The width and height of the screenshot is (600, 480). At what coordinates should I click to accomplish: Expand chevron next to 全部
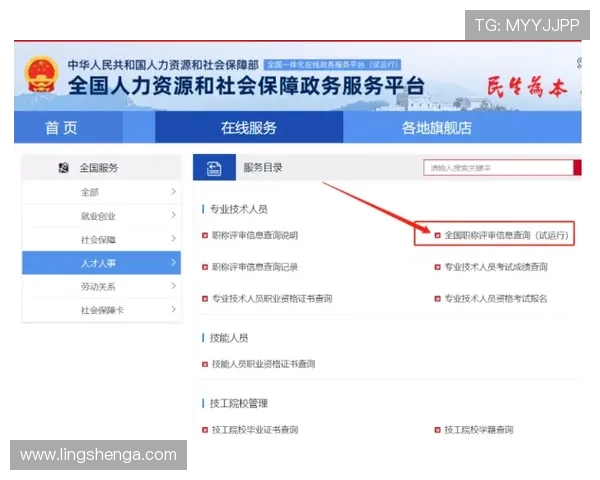tap(173, 191)
